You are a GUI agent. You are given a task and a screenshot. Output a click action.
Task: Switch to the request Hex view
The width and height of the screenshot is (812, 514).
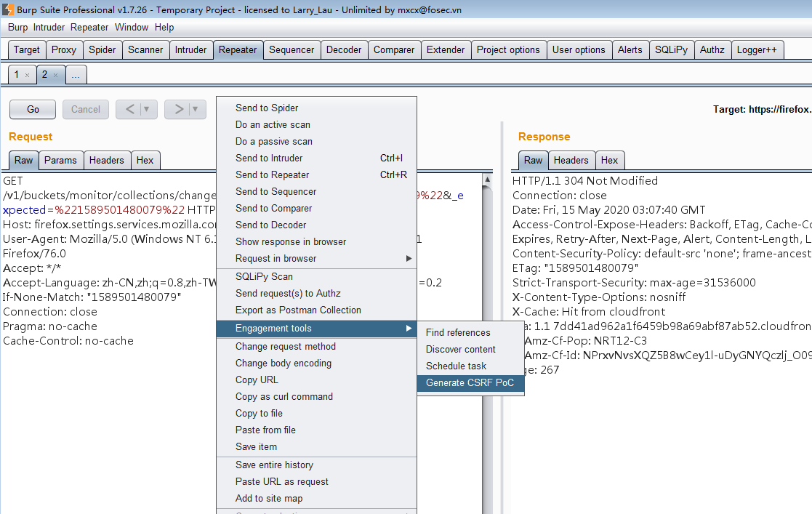(x=145, y=160)
